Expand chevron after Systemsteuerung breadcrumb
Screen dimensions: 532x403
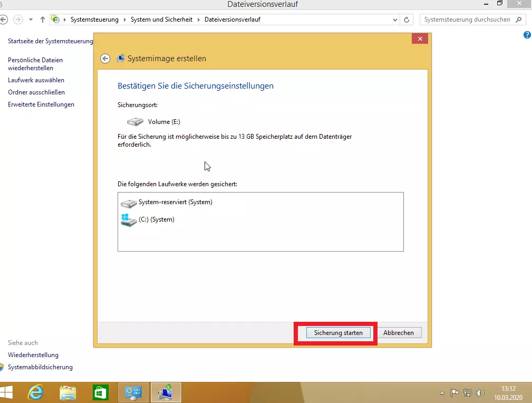tap(124, 20)
